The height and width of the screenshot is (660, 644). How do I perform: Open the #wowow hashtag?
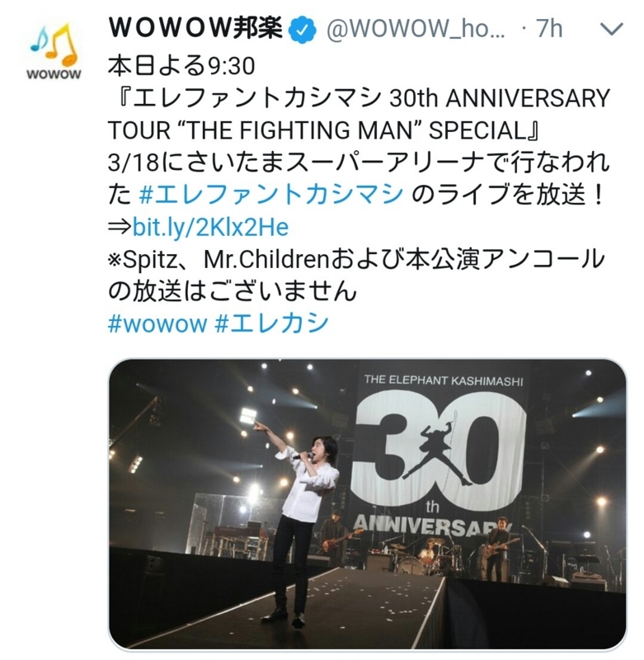coord(157,323)
